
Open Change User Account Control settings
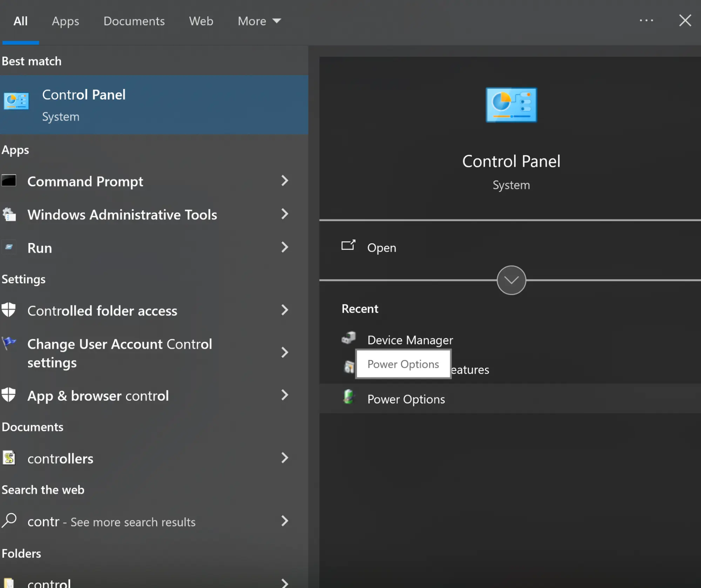(x=154, y=353)
